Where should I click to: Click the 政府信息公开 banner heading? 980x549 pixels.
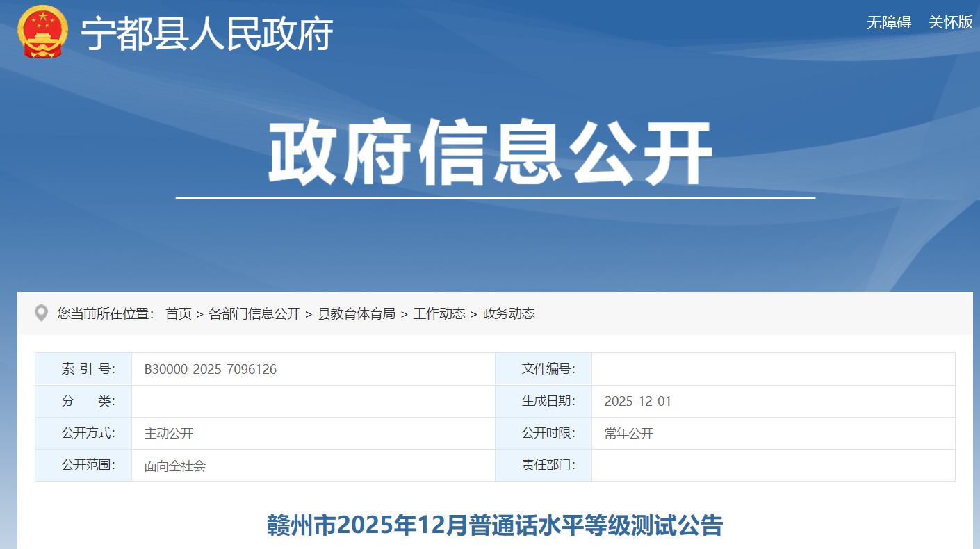pos(491,153)
